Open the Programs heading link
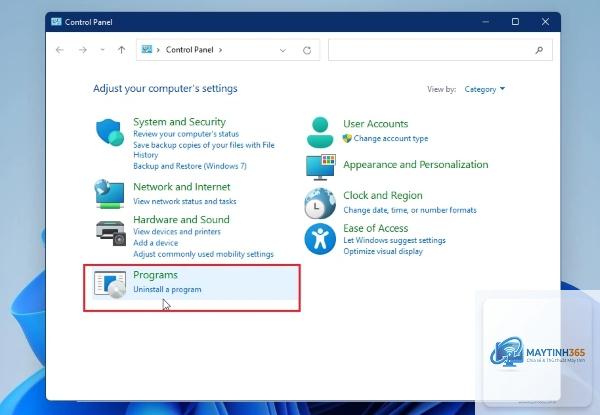 click(x=155, y=275)
